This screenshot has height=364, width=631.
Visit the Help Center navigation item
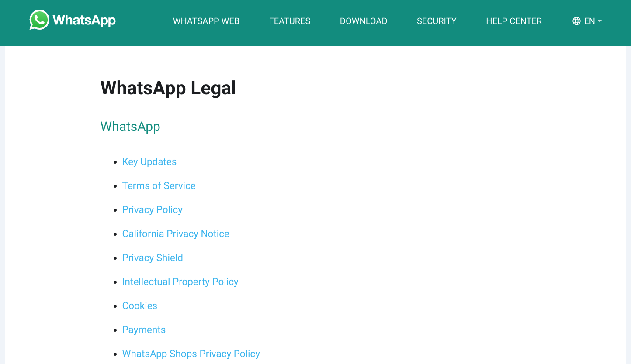514,21
